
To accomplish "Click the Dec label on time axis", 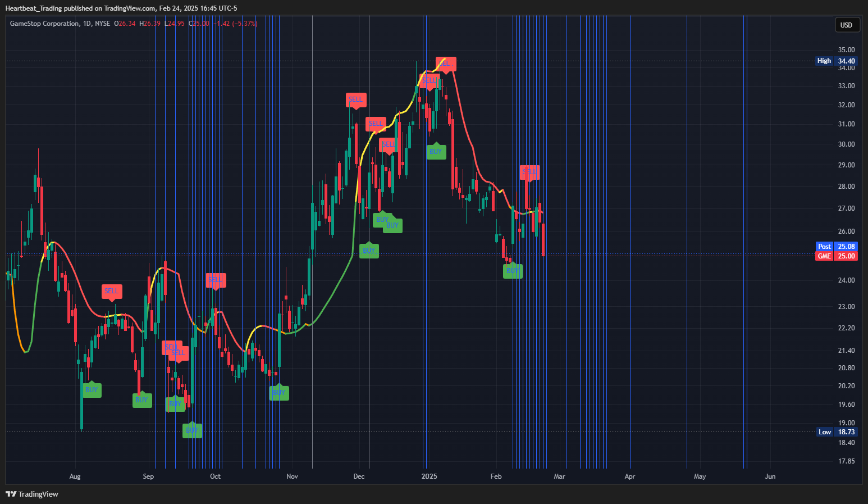I will point(359,476).
